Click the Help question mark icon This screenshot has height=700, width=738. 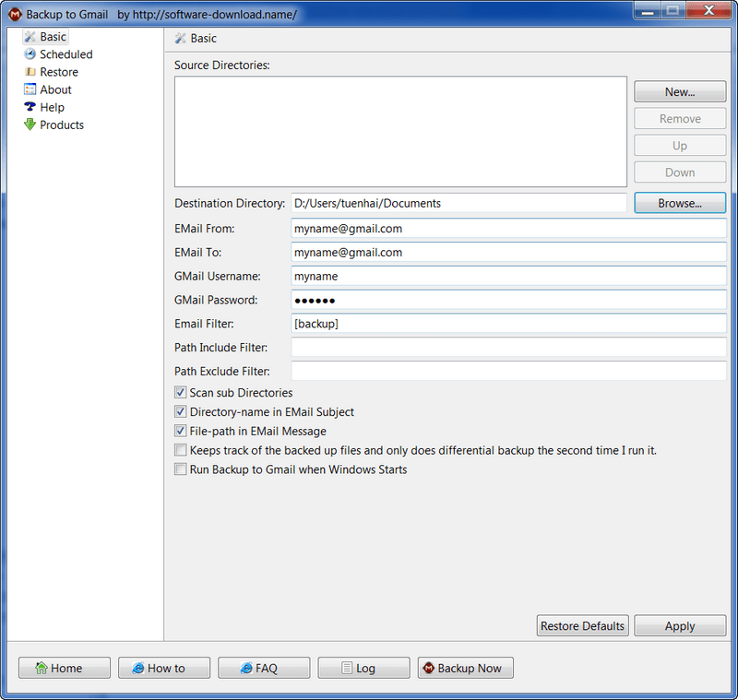coord(30,107)
